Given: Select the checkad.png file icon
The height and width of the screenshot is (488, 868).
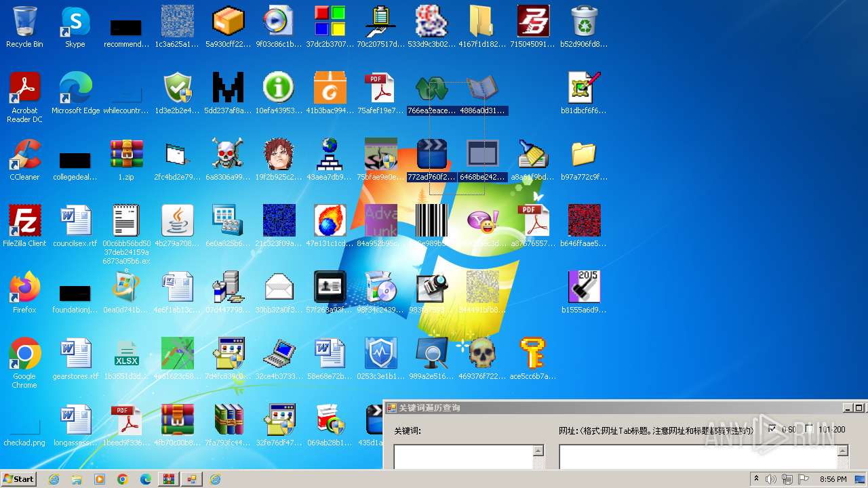Looking at the screenshot, I should pyautogui.click(x=24, y=426).
